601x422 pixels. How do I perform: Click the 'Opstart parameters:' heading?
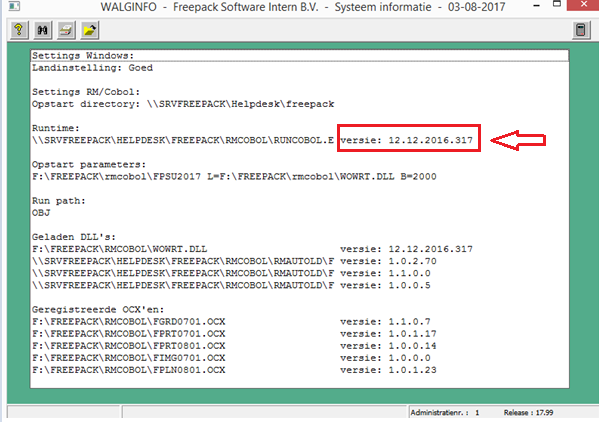click(x=89, y=165)
